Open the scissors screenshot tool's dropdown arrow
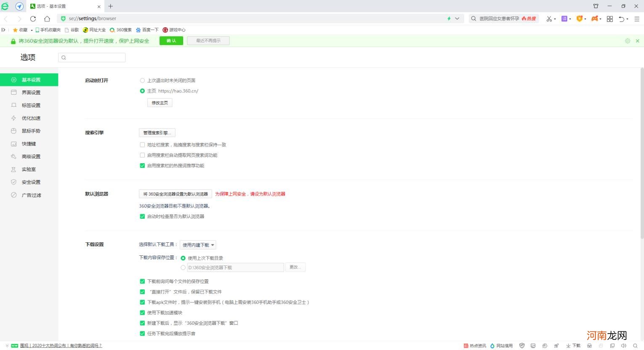 555,19
